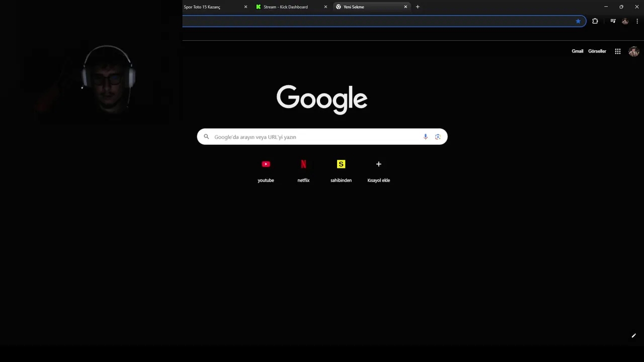This screenshot has width=644, height=362.
Task: Click the Kısayol ekle add shortcut button
Action: 379,171
